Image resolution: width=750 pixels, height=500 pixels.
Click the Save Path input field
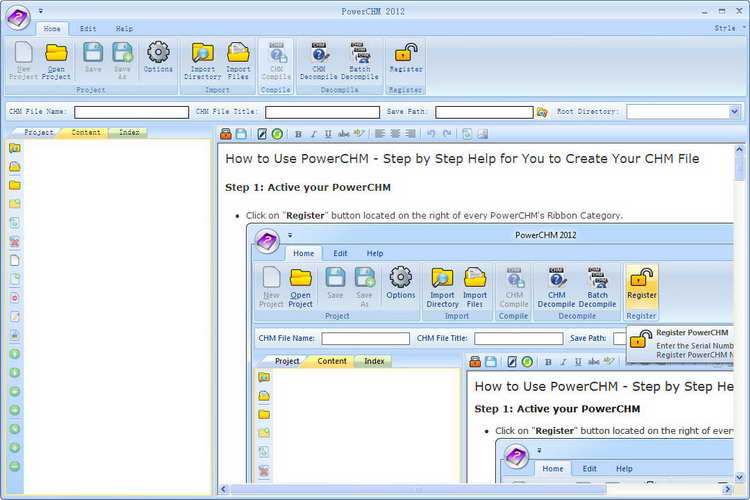click(484, 112)
